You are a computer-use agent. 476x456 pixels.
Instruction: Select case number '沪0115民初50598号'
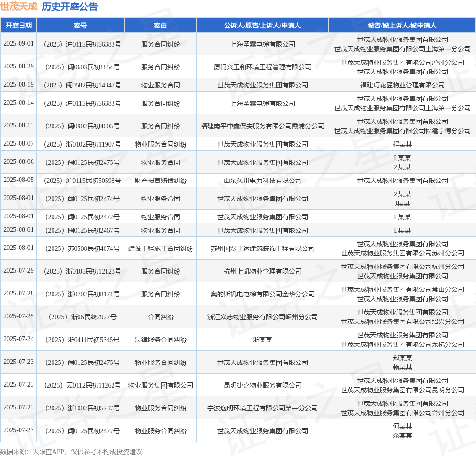(93, 181)
